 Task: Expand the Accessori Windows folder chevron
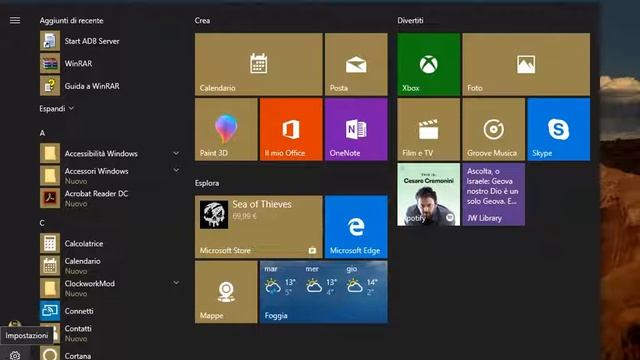point(176,170)
